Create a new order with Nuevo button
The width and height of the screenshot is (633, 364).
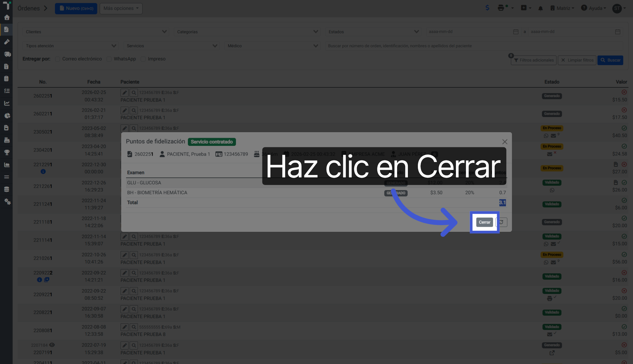click(76, 8)
